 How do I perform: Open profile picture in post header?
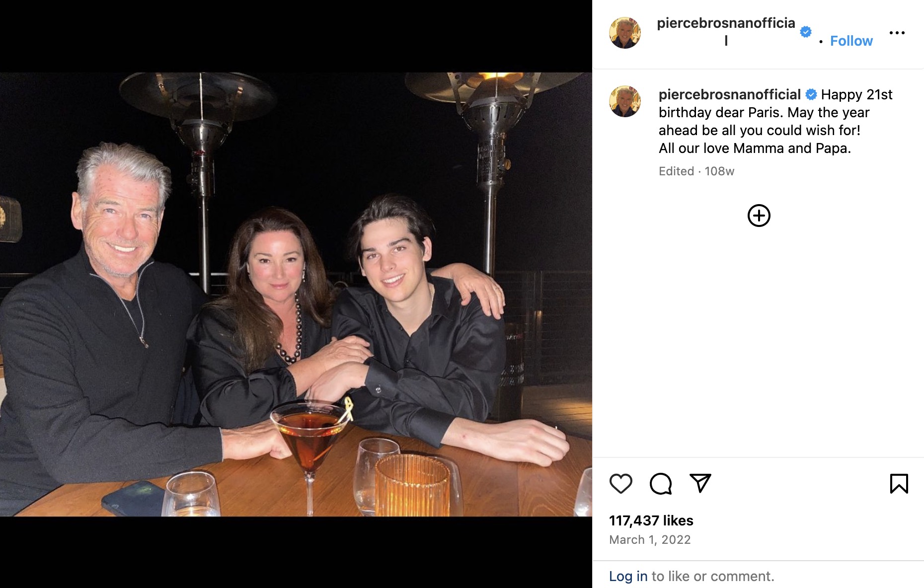tap(624, 33)
